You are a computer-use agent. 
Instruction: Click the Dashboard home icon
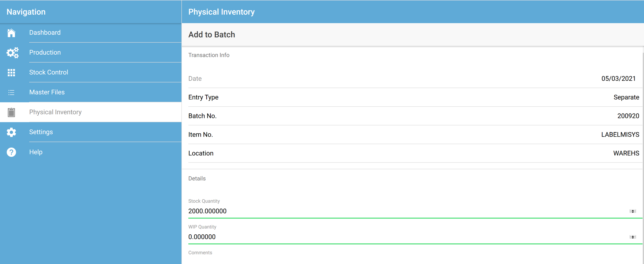pos(11,33)
